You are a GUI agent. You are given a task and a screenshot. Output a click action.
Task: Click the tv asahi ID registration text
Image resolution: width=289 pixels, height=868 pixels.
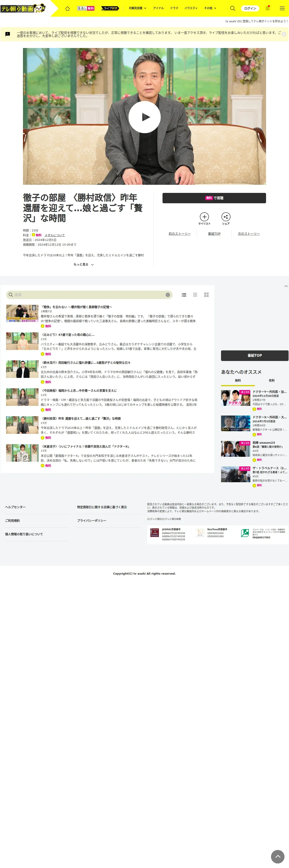point(257,21)
